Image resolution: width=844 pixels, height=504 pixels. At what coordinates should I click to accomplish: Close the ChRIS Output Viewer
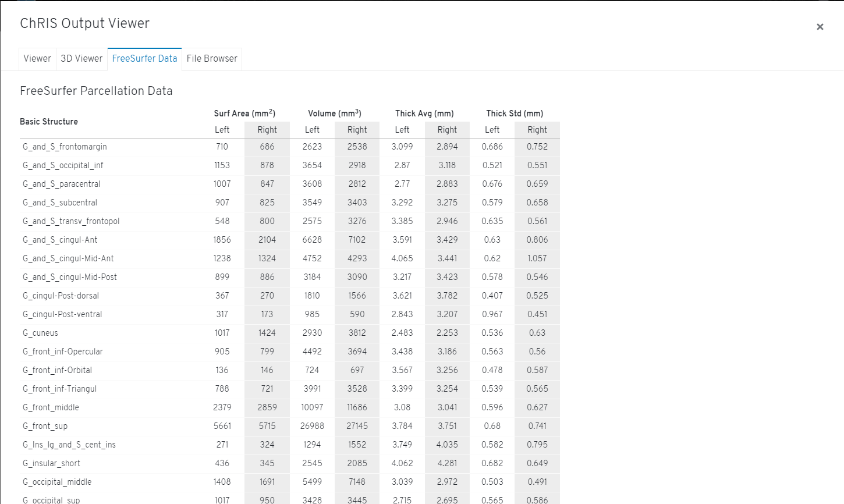pyautogui.click(x=820, y=27)
